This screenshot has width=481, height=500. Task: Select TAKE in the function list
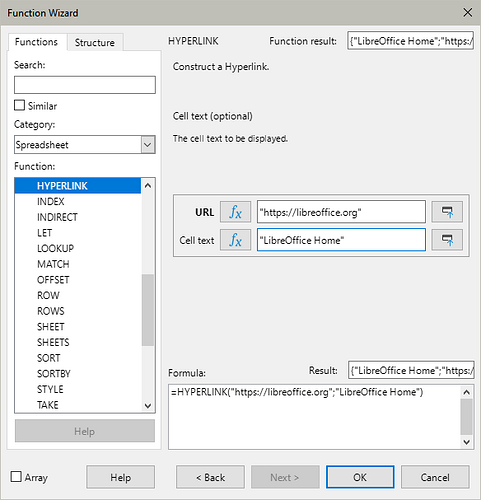pos(78,405)
